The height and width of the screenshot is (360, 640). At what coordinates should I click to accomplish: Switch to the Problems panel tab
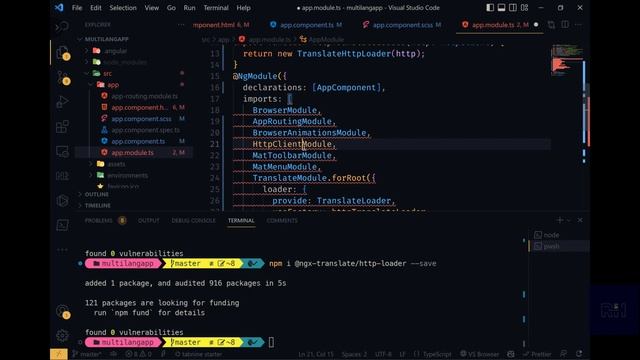click(105, 220)
